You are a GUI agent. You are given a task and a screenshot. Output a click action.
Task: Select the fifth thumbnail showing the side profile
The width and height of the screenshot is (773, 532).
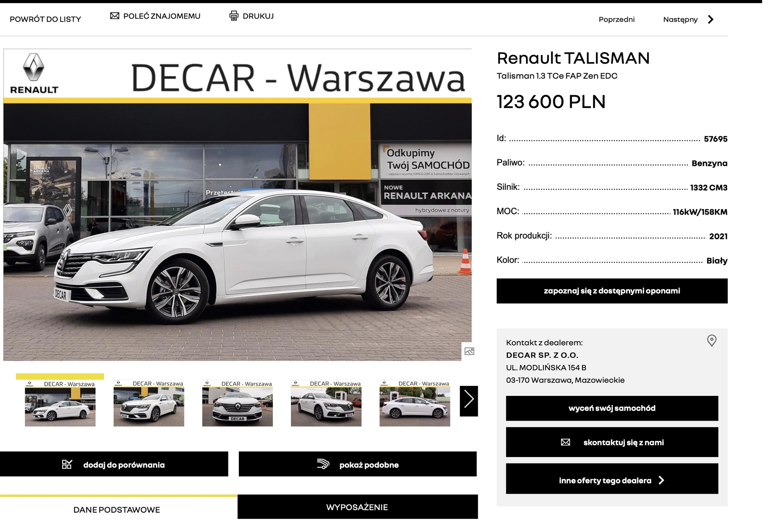point(415,403)
